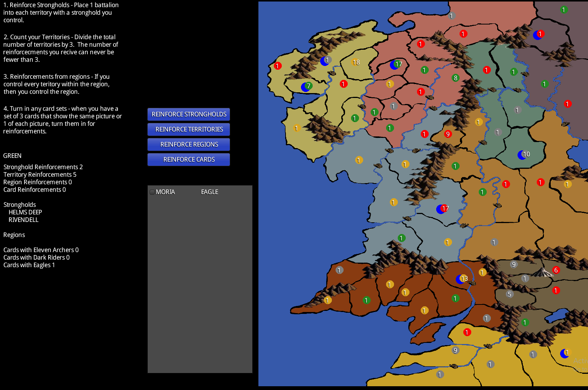The image size is (588, 390).
Task: Click the 'Card Reinforcements 0' line
Action: (x=35, y=190)
